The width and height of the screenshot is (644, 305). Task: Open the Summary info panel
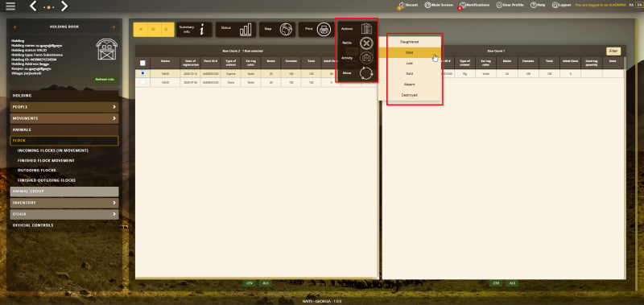coord(194,30)
